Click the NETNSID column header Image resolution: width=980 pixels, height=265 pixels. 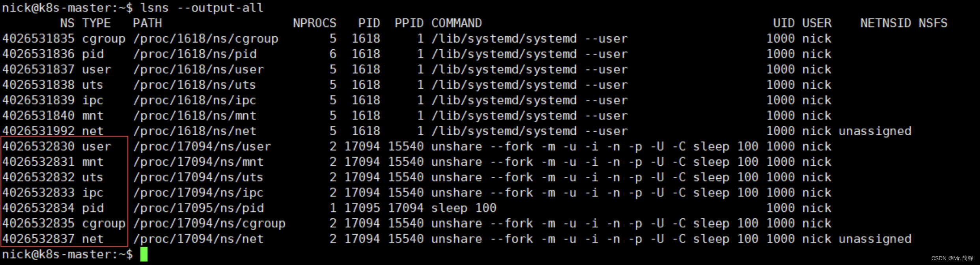coord(886,23)
